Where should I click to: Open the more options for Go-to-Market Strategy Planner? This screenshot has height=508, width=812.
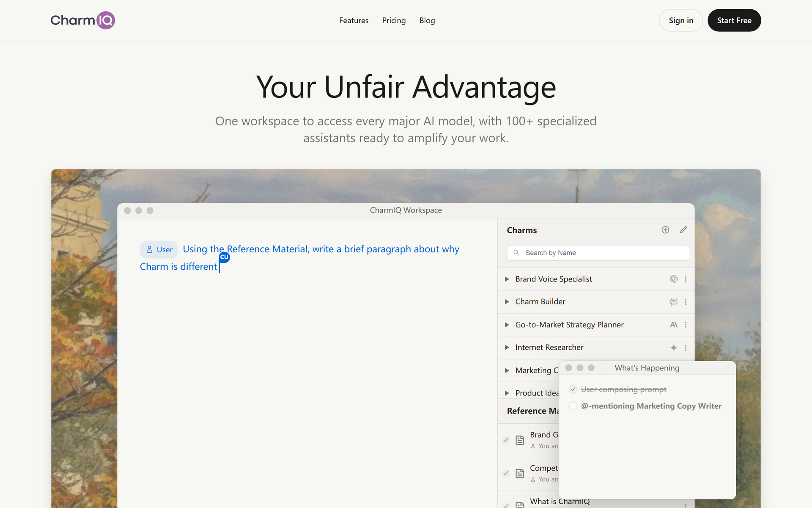[x=686, y=325]
